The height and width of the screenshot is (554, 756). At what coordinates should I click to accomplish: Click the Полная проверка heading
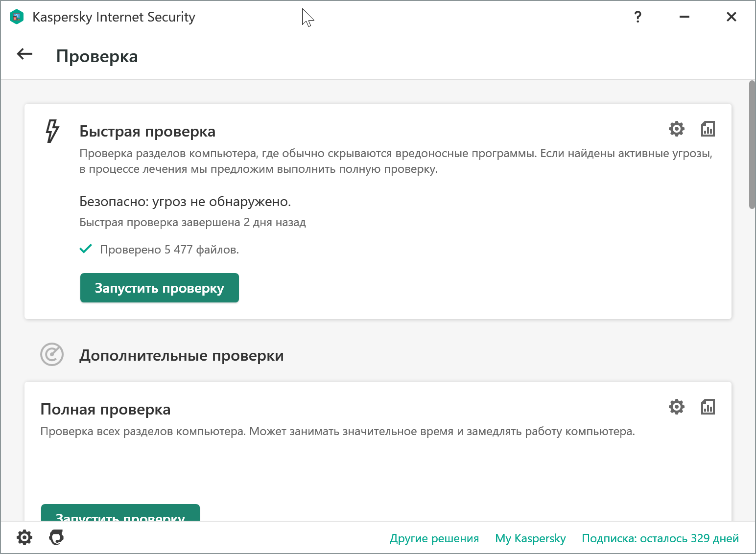tap(105, 409)
